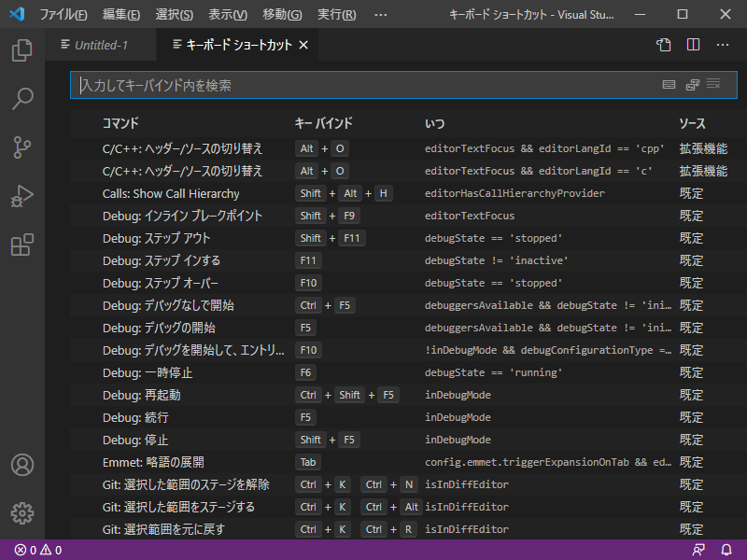The image size is (747, 560).
Task: Open keyboard shortcuts JSON file icon
Action: 663,45
